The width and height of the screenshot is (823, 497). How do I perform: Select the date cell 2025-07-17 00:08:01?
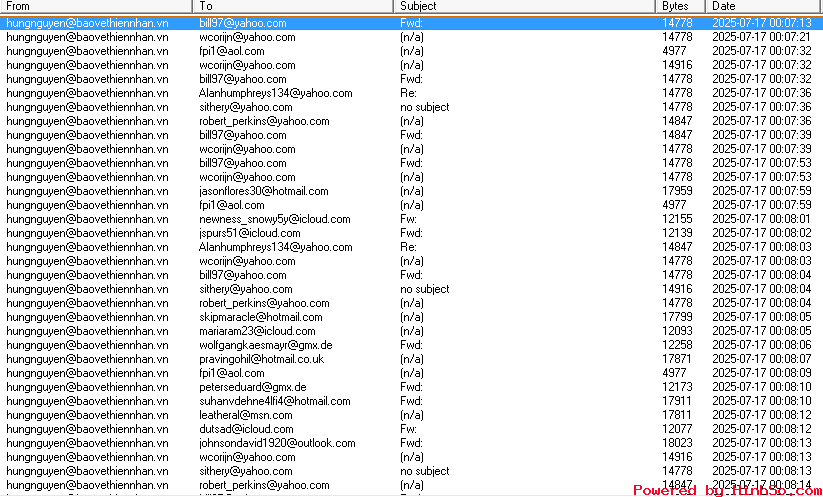762,219
